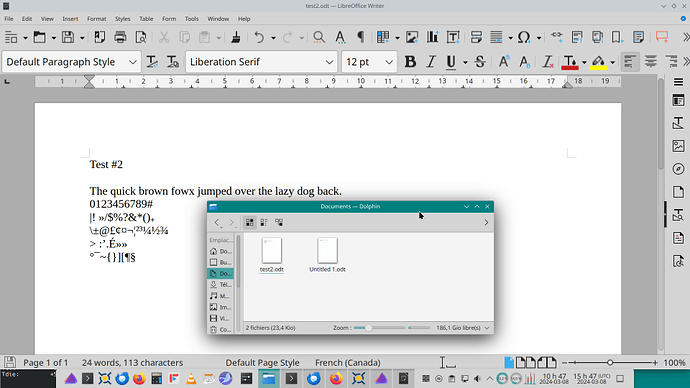This screenshot has width=690, height=388.
Task: Toggle Bold formatting button
Action: 410,62
